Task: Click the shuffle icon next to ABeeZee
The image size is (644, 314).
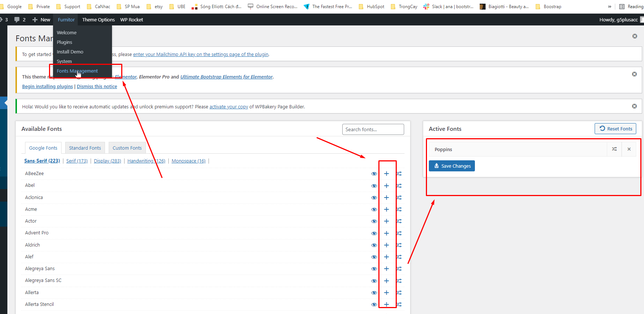Action: [399, 174]
